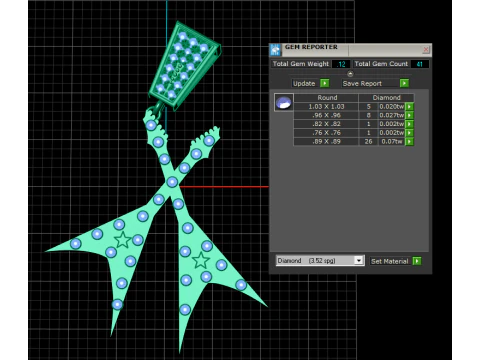
Task: Click the Total Gem Count value field
Action: click(420, 64)
